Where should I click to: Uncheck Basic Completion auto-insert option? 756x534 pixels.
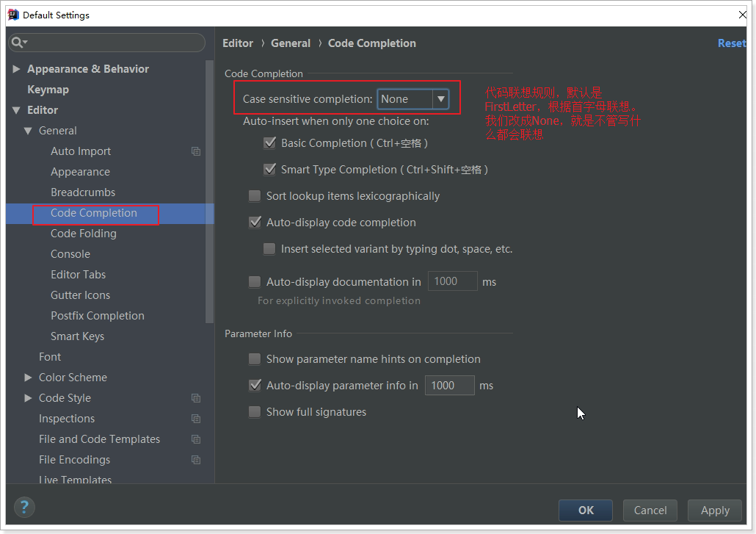click(x=269, y=143)
